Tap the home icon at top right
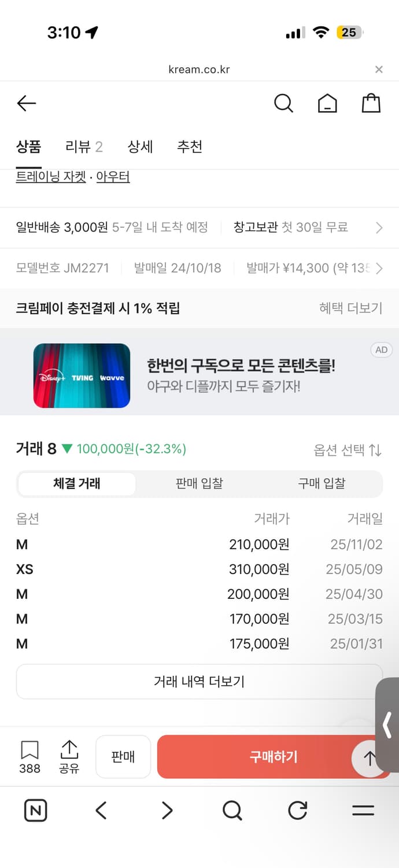 pos(327,102)
